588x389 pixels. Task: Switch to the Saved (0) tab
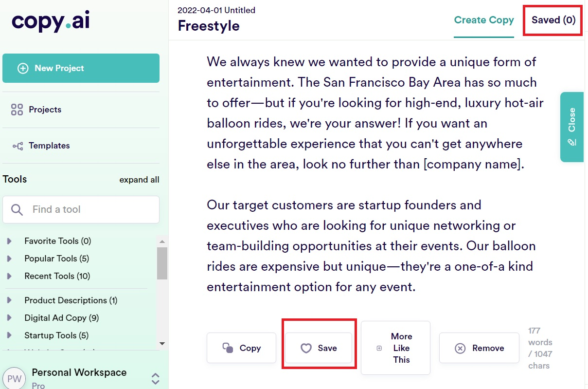coord(553,20)
